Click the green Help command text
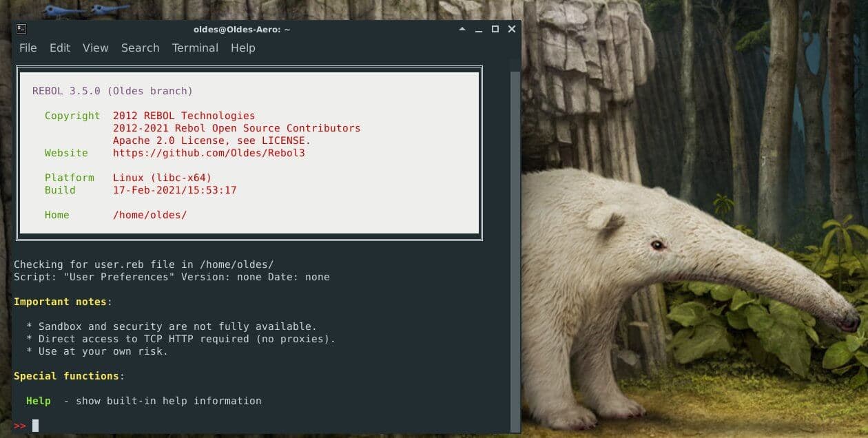 [x=39, y=401]
